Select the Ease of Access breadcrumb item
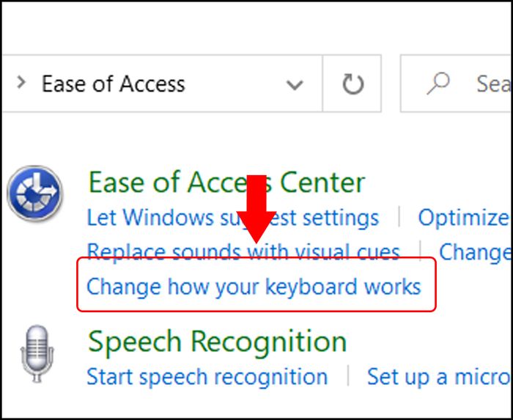This screenshot has width=513, height=420. [x=113, y=84]
